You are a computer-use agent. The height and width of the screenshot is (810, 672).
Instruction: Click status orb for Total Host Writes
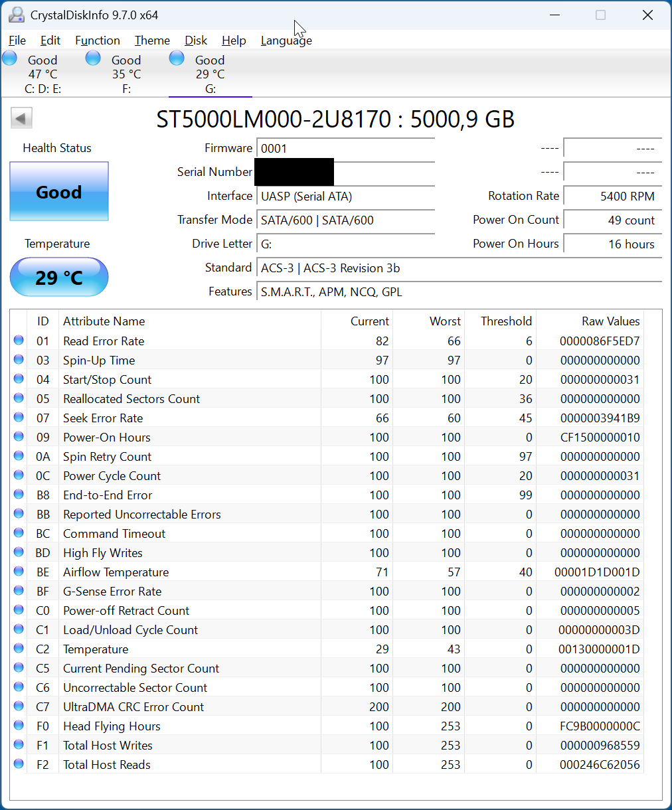pyautogui.click(x=19, y=745)
